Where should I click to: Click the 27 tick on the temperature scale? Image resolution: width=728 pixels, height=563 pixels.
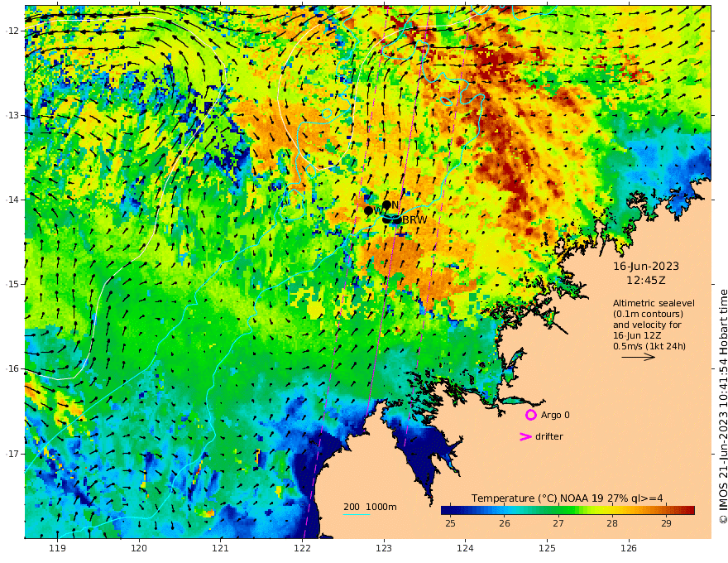[558, 523]
